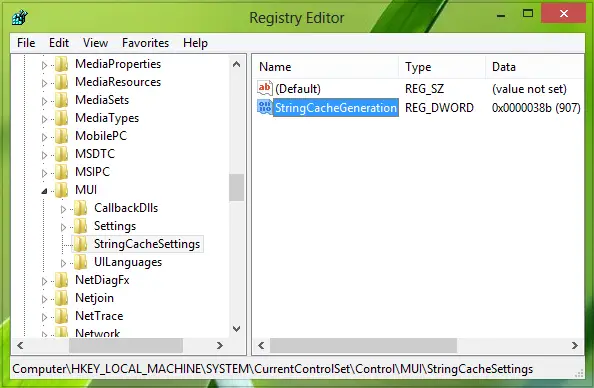The height and width of the screenshot is (388, 594).
Task: Open the Help menu
Action: tap(195, 43)
